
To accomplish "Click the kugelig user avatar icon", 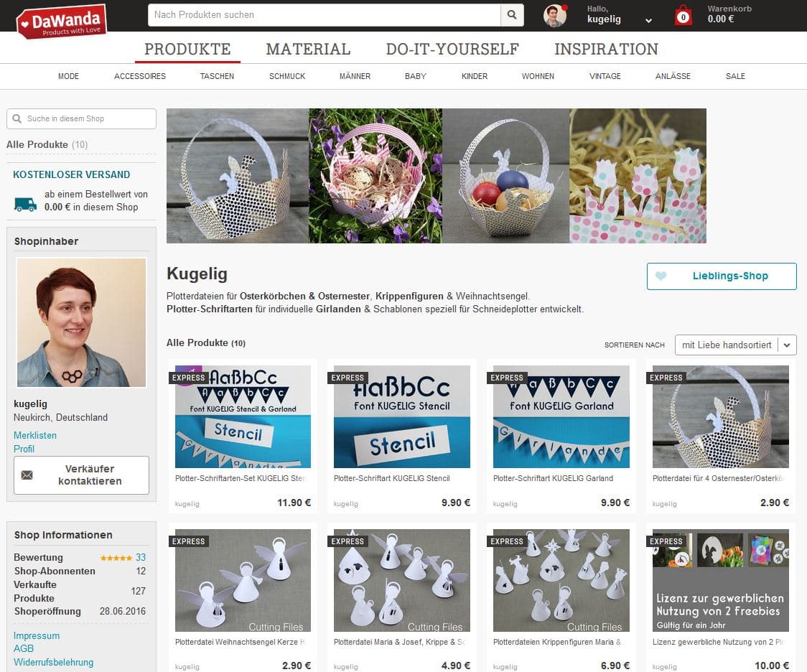I will pos(555,16).
